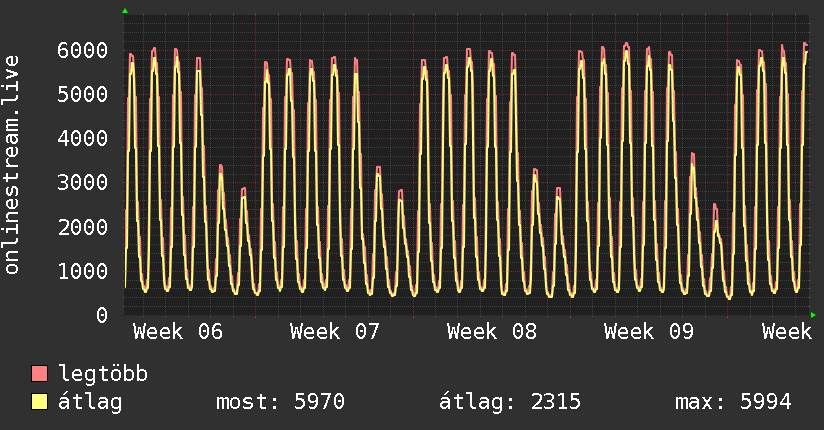Click the 2000 y-axis tick label
Image resolution: width=824 pixels, height=430 pixels.
pos(81,226)
